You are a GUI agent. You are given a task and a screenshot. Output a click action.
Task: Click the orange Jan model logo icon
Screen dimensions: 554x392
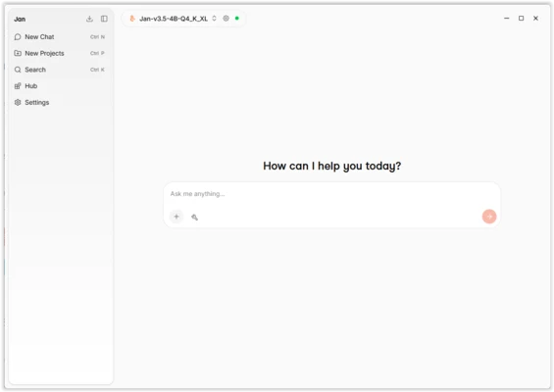[x=132, y=19]
